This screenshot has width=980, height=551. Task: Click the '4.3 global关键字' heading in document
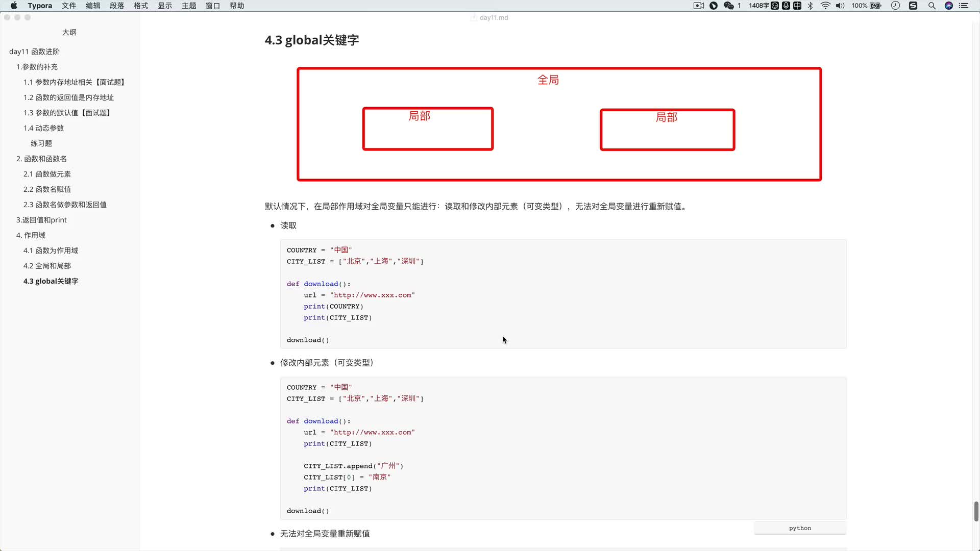click(312, 40)
